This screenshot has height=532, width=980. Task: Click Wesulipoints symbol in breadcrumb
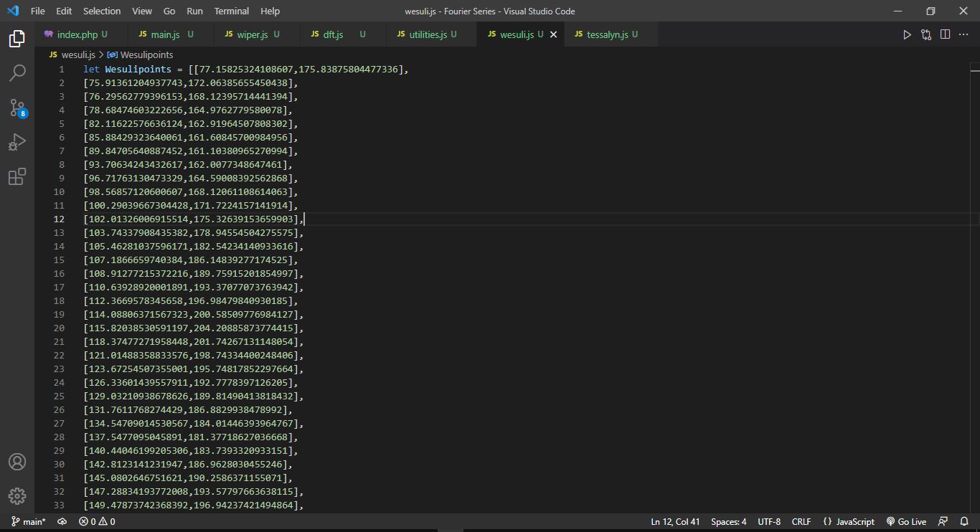pos(141,54)
